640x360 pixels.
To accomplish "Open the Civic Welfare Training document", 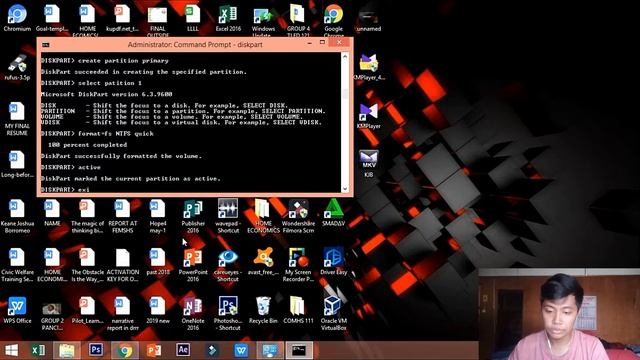I will (x=17, y=265).
